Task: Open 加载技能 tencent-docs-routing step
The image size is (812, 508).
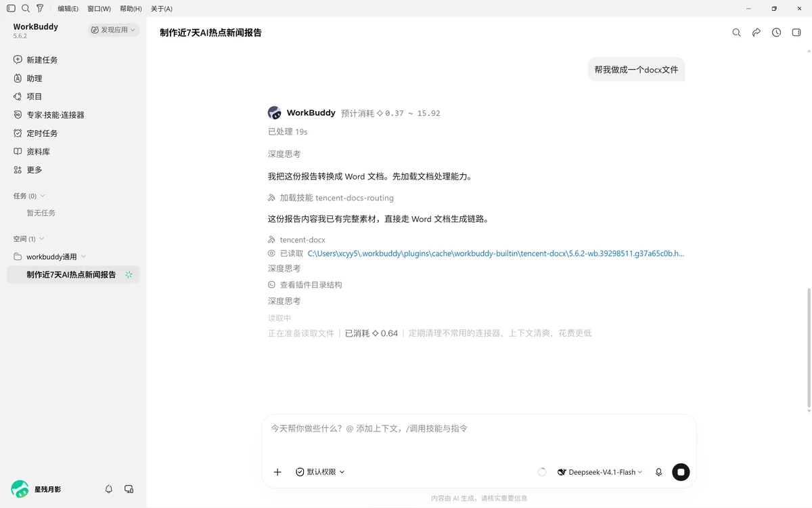Action: 331,198
